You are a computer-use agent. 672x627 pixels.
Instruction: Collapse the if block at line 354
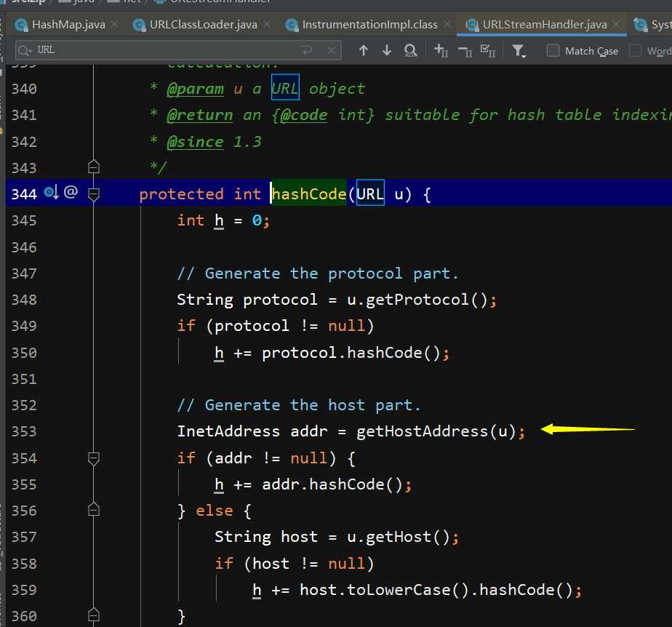[x=93, y=458]
